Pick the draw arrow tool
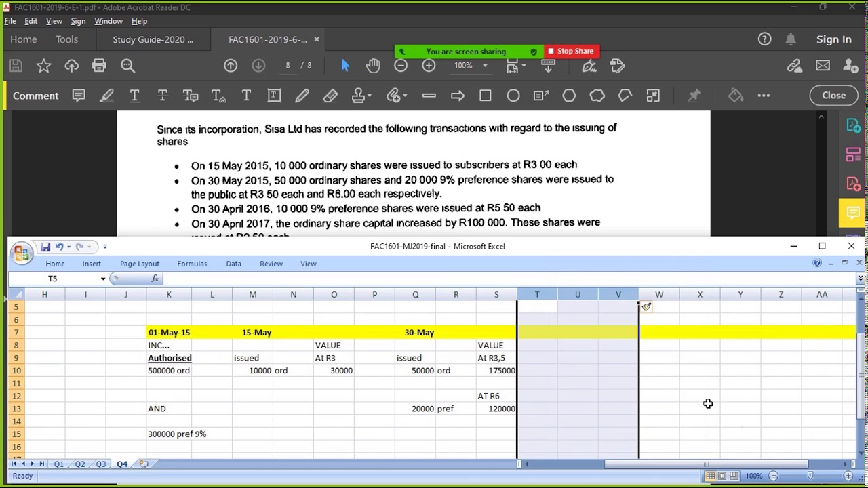868x488 pixels. pyautogui.click(x=457, y=96)
